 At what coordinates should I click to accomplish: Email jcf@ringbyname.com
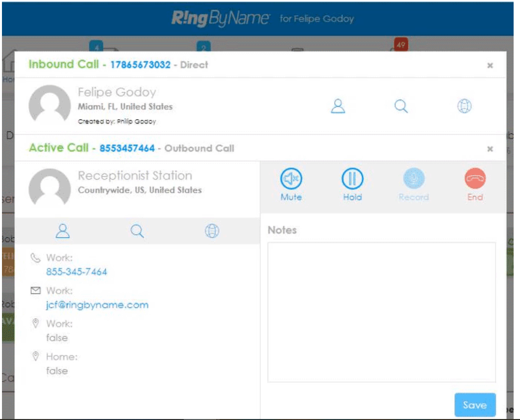97,305
